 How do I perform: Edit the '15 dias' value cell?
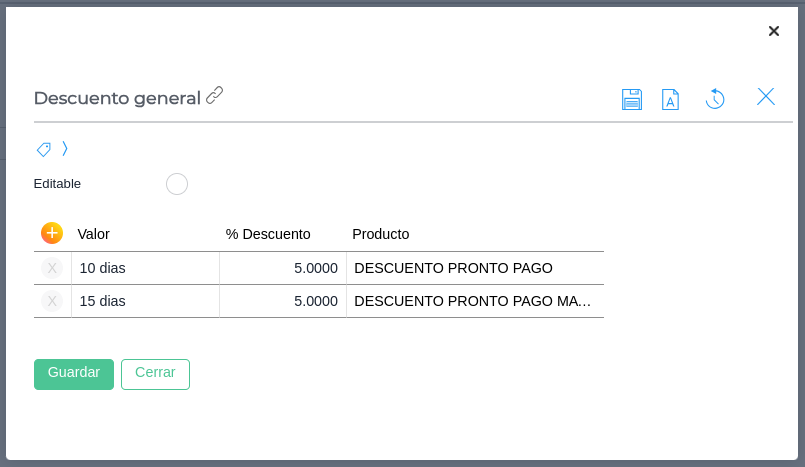click(145, 301)
